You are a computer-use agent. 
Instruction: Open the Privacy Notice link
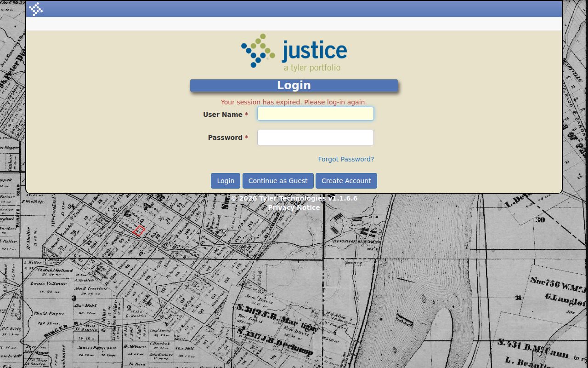click(294, 207)
